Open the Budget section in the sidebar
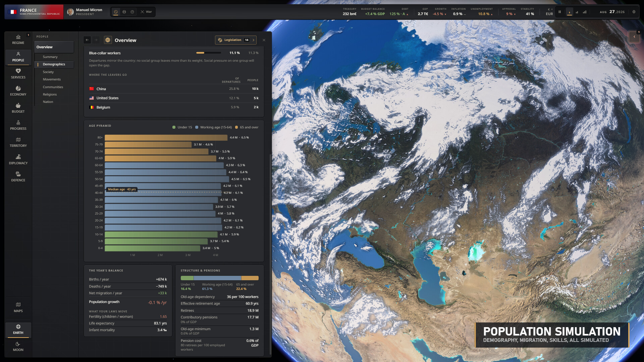Screen dimensions: 644x362 (18, 108)
